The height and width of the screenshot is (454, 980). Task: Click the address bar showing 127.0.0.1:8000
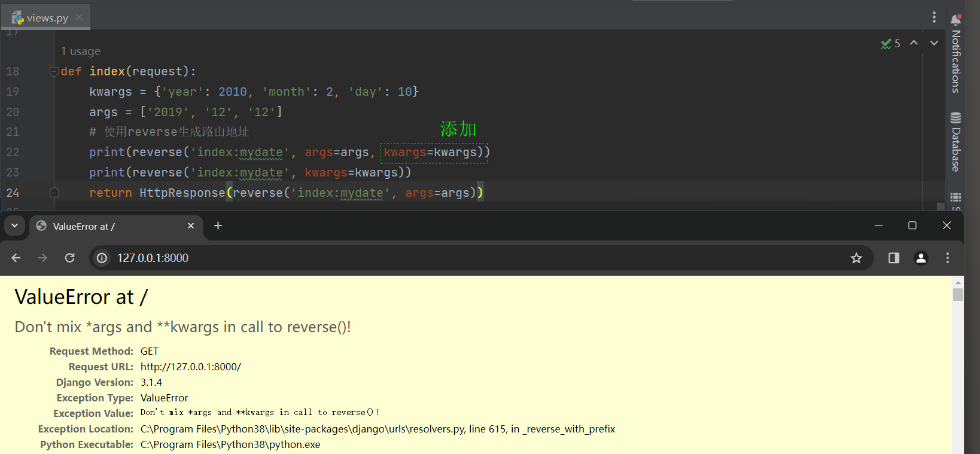click(482, 258)
